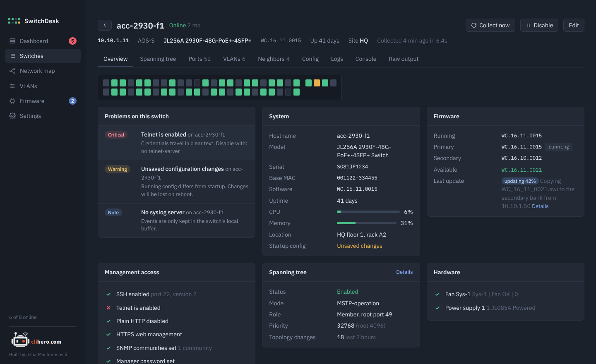Select the Neighbors tab
Image resolution: width=596 pixels, height=364 pixels.
[x=274, y=59]
